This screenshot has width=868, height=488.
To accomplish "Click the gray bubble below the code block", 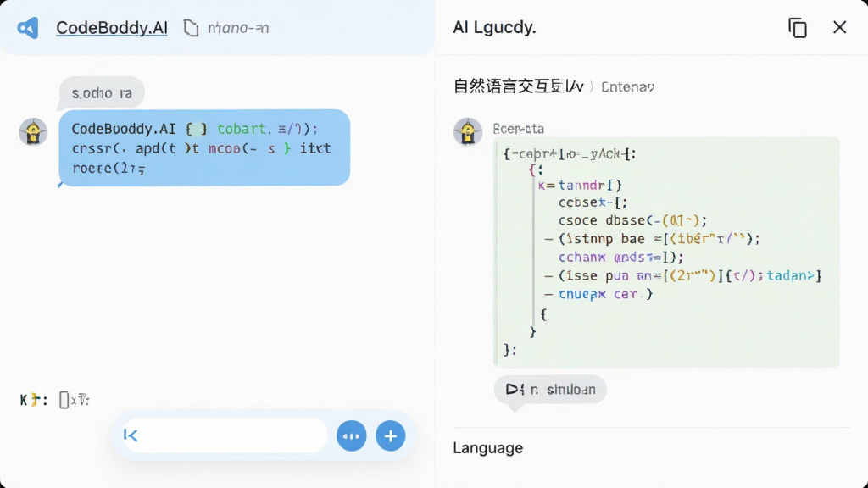I will point(550,390).
